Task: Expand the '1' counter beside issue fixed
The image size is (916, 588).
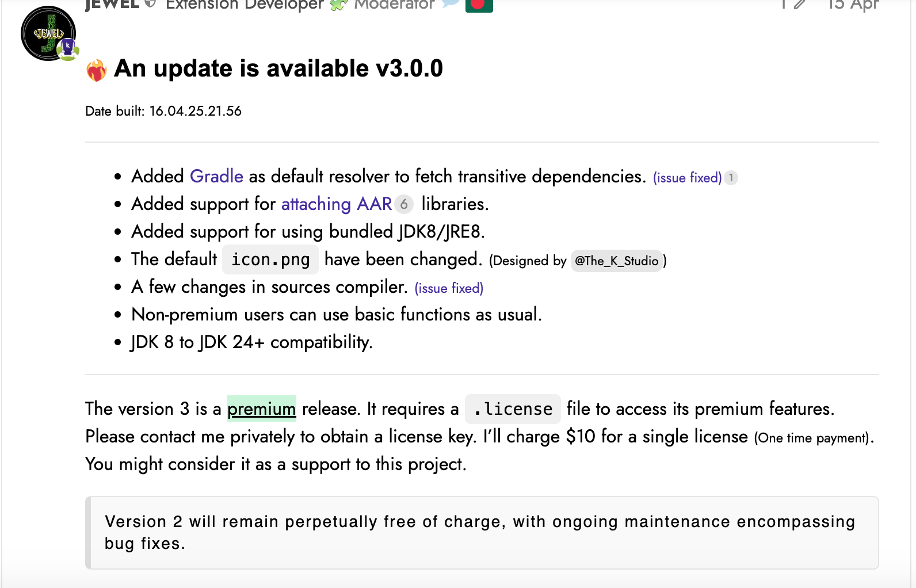Action: click(732, 178)
